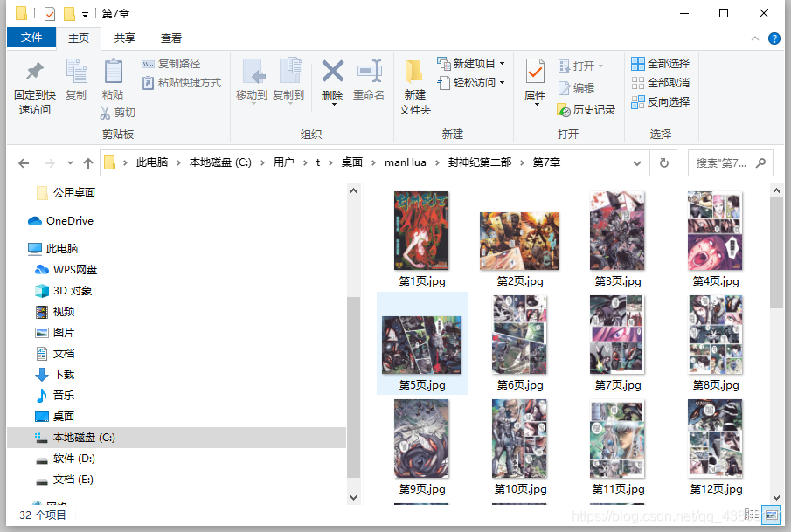Jump to 本地磁盘 (C:) in the address bar
This screenshot has width=791, height=532.
[220, 162]
